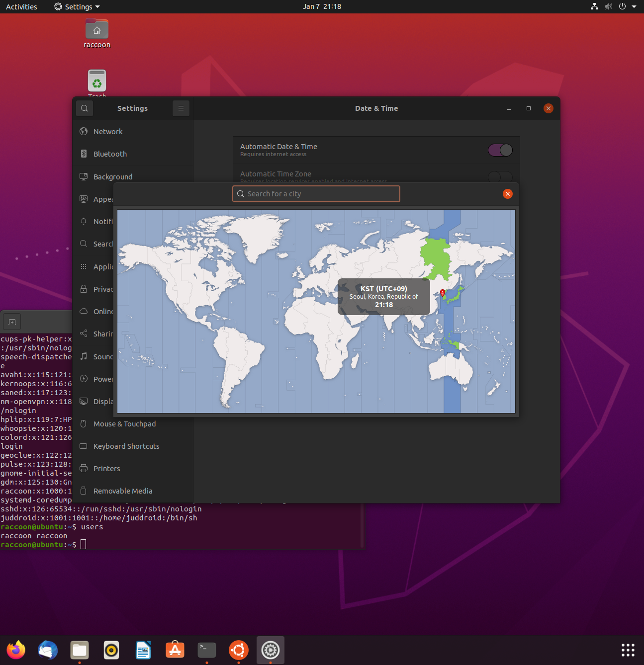Image resolution: width=644 pixels, height=665 pixels.
Task: Toggle Automatic Date & Time switch
Action: click(500, 150)
